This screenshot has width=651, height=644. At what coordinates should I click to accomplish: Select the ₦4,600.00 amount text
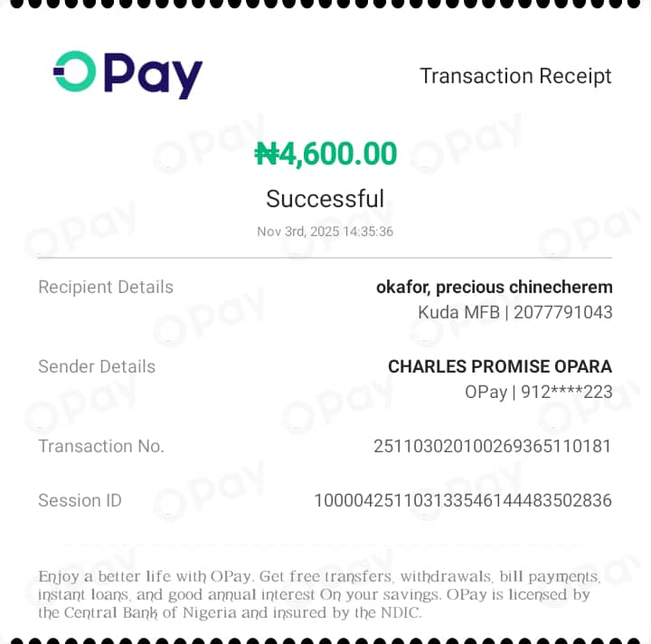(x=325, y=154)
